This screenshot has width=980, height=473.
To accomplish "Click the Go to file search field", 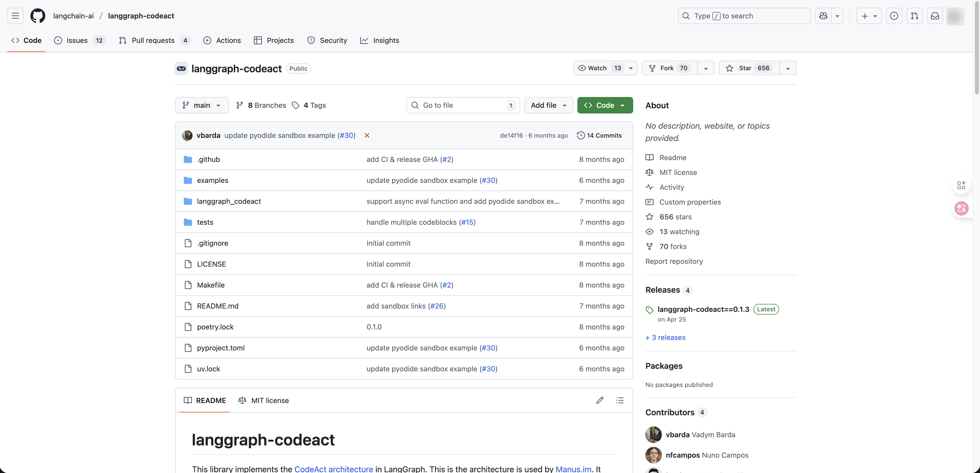I will pyautogui.click(x=463, y=105).
